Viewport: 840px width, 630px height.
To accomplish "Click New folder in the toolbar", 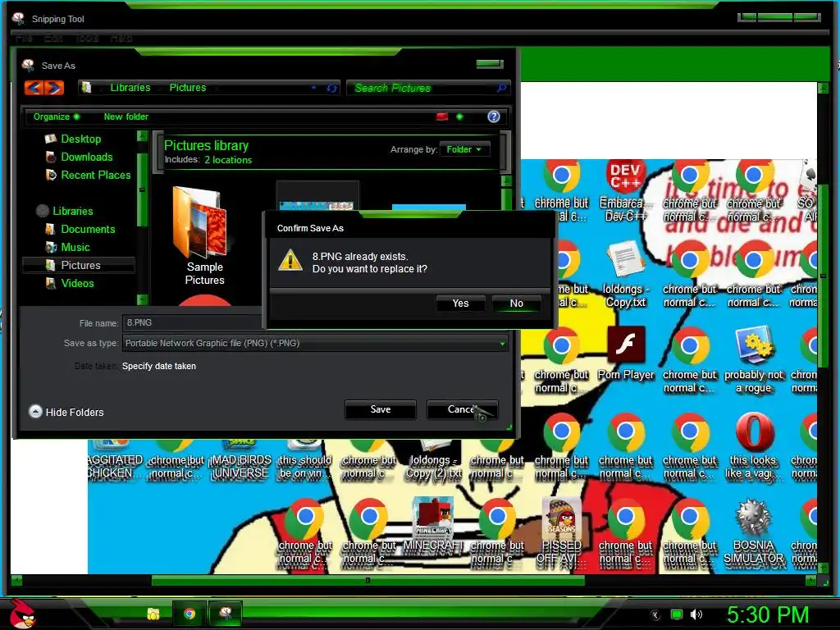I will point(126,116).
